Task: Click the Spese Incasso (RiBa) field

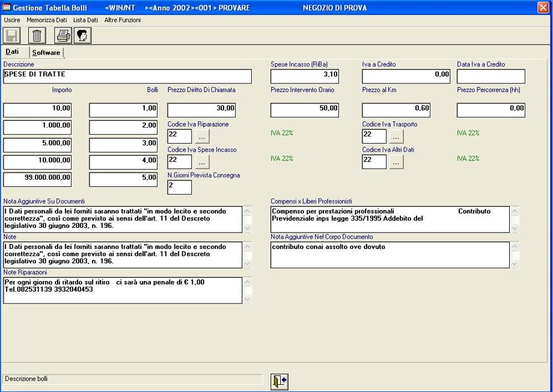Action: (305, 76)
